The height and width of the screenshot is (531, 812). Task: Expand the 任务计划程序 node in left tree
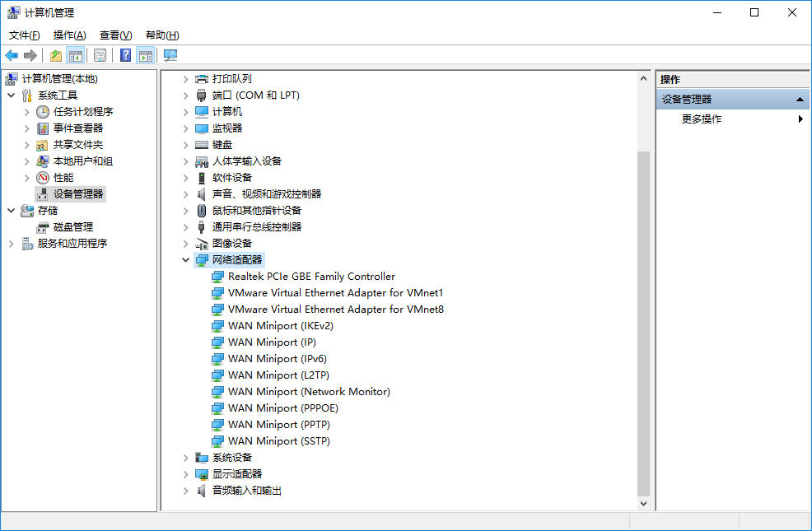click(x=27, y=112)
